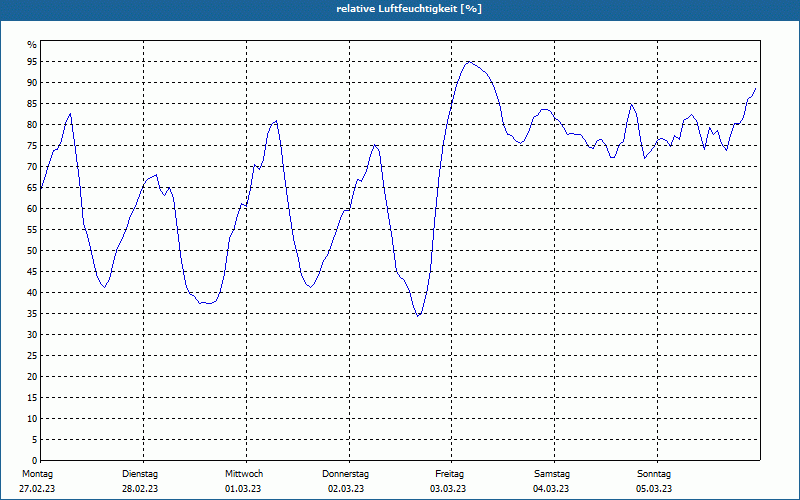Image resolution: width=800 pixels, height=500 pixels.
Task: Click the '28.02.23' date label
Action: point(140,489)
